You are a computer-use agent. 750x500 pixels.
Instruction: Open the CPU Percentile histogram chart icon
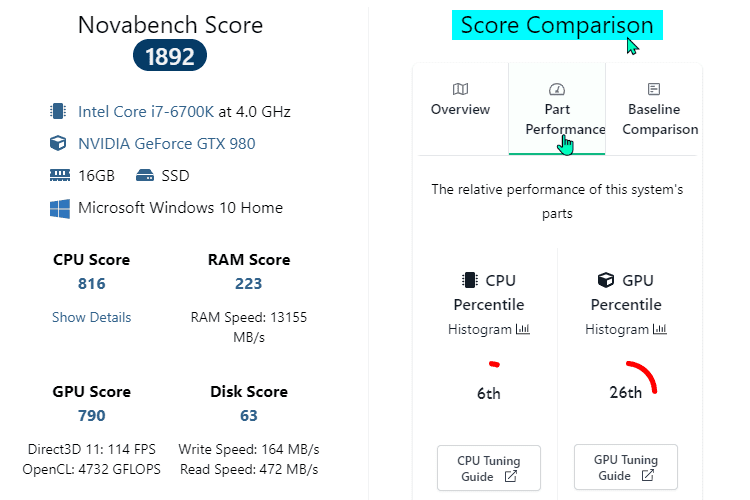pos(522,329)
